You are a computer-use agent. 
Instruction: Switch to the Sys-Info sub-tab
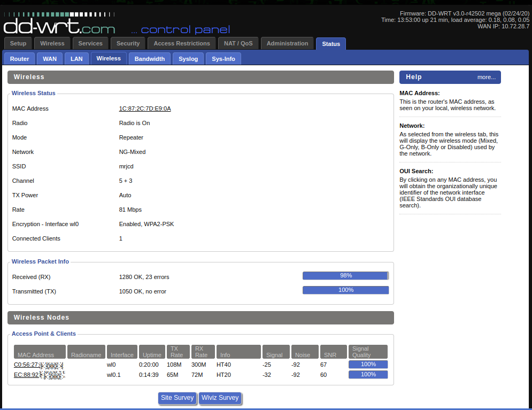click(x=223, y=59)
